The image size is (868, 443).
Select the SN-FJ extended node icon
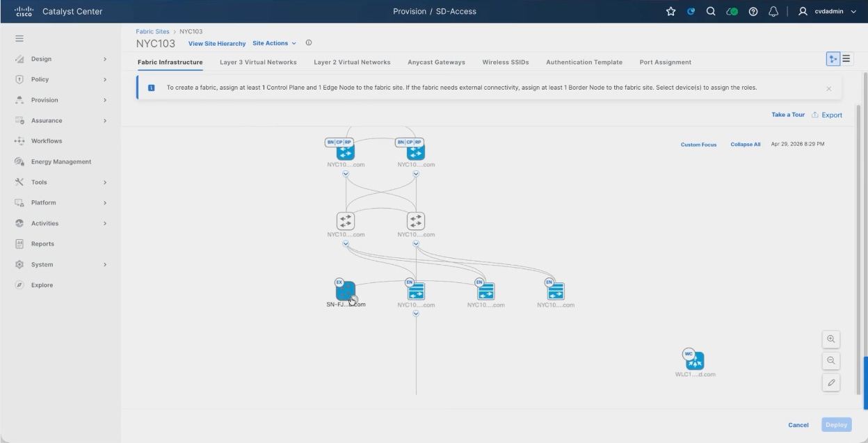point(346,291)
